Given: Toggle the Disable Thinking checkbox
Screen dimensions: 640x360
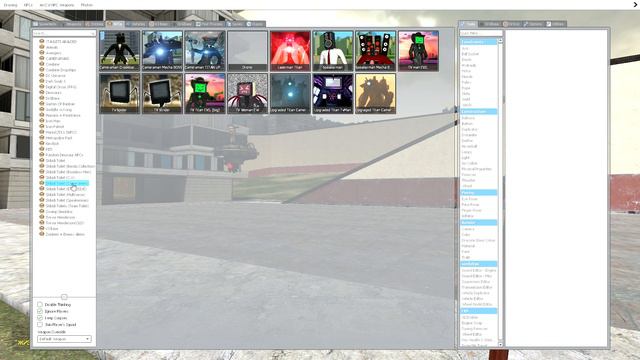Looking at the screenshot, I should click(40, 304).
